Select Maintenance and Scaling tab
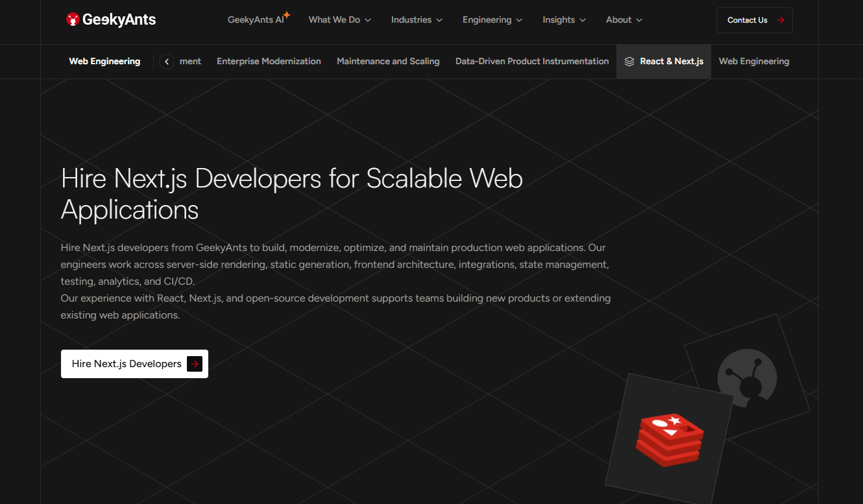The height and width of the screenshot is (504, 863). (x=388, y=62)
